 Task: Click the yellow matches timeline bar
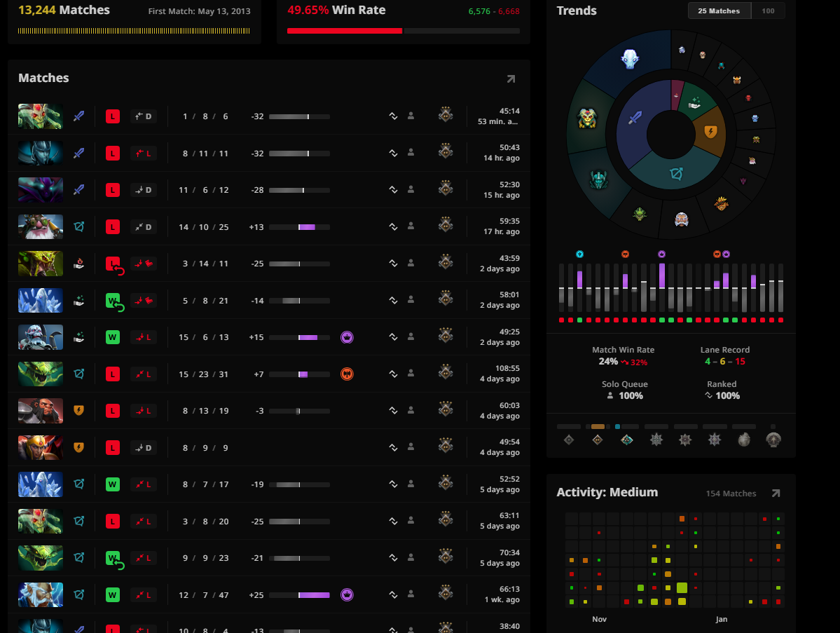[x=134, y=31]
